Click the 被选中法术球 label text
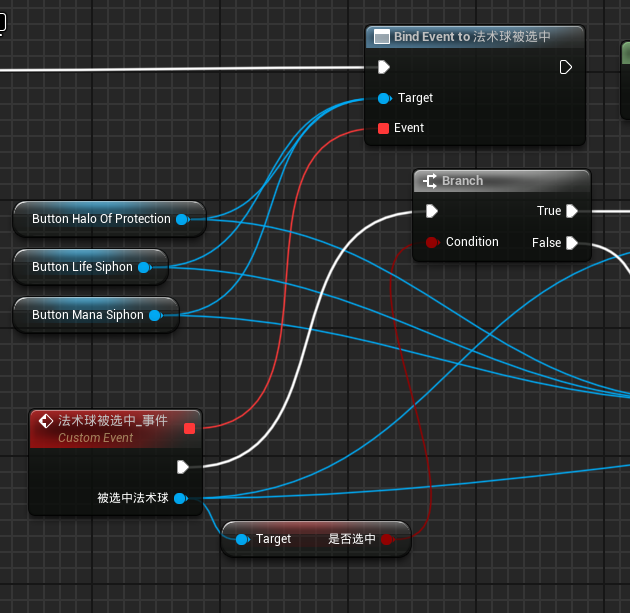 pyautogui.click(x=133, y=498)
